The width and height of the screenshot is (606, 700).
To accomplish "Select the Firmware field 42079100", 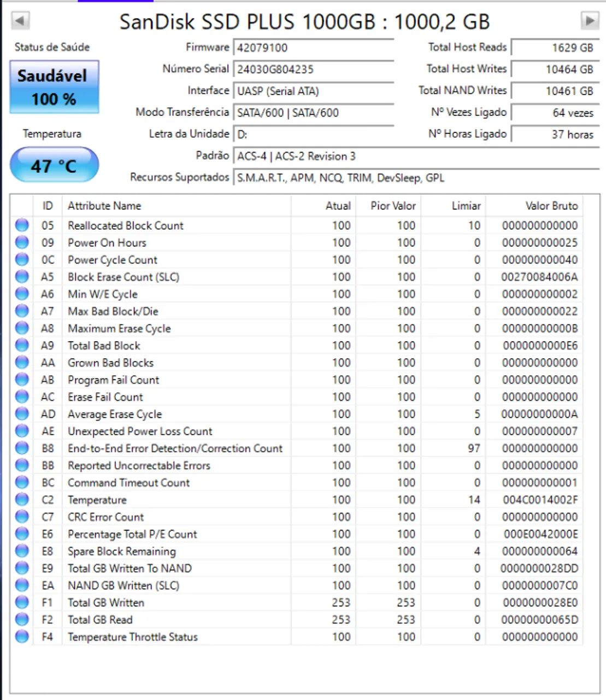I will [x=314, y=48].
